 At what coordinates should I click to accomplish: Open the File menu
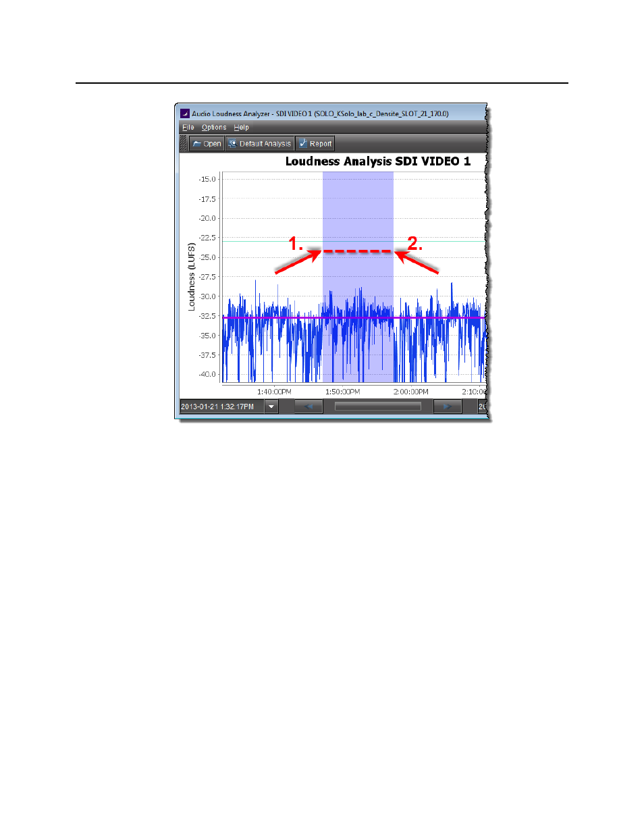click(x=188, y=127)
